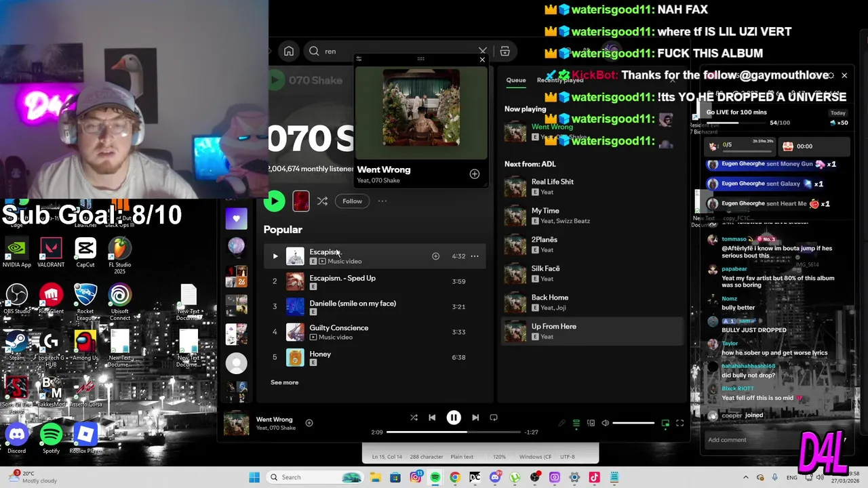Toggle repeat in the player bar
This screenshot has width=868, height=488.
494,418
